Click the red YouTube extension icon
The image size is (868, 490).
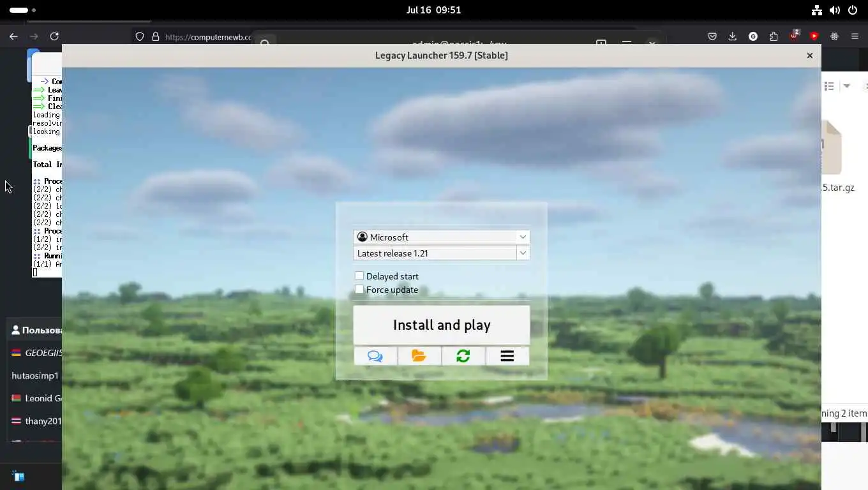coord(814,36)
